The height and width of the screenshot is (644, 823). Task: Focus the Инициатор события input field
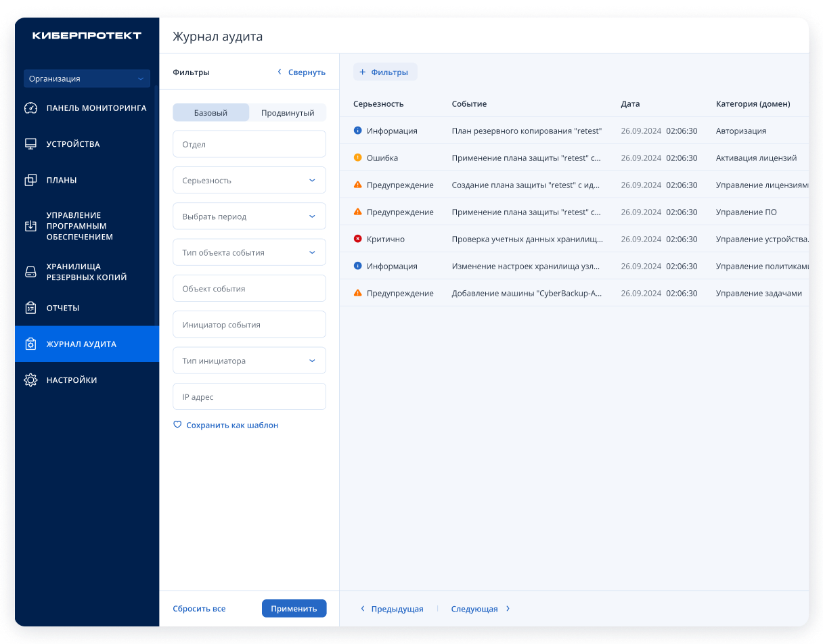pyautogui.click(x=249, y=325)
